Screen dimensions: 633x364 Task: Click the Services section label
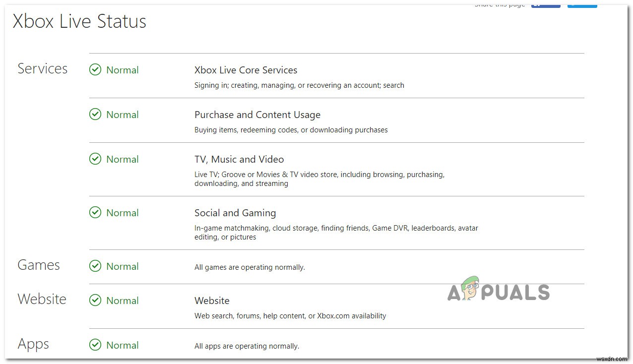(42, 69)
